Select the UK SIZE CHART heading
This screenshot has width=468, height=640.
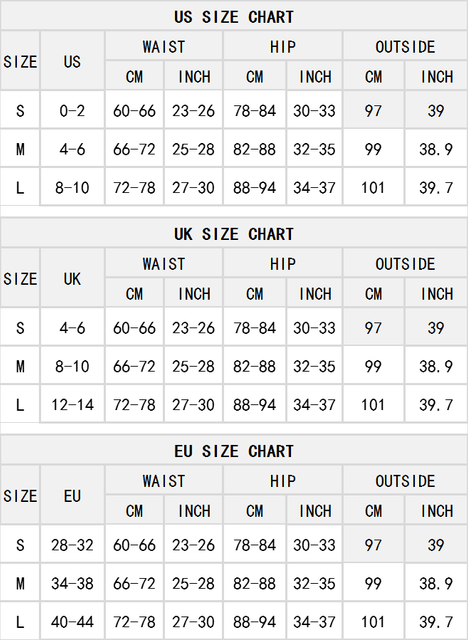pos(234,234)
